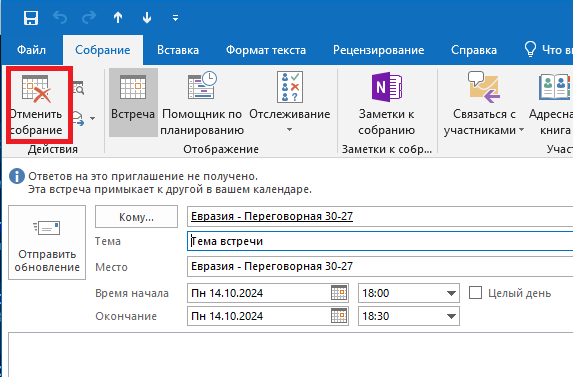573x377 pixels.
Task: Select the Собрание ribbon tab
Action: pyautogui.click(x=103, y=50)
